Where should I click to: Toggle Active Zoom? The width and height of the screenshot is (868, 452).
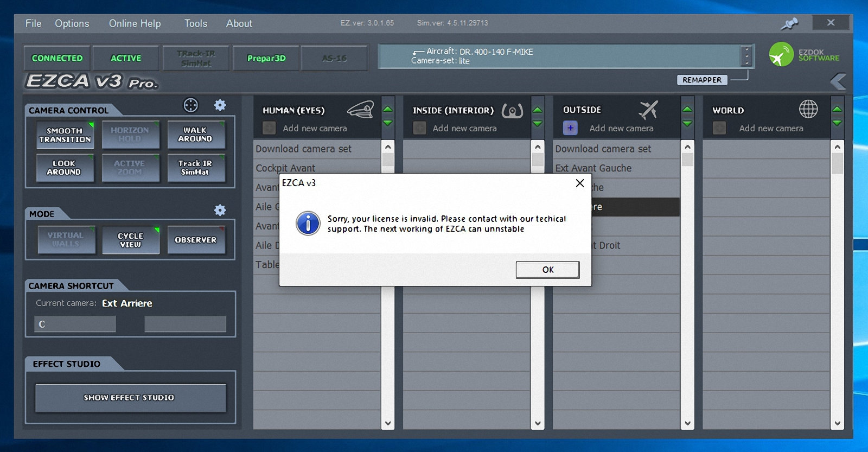tap(130, 168)
